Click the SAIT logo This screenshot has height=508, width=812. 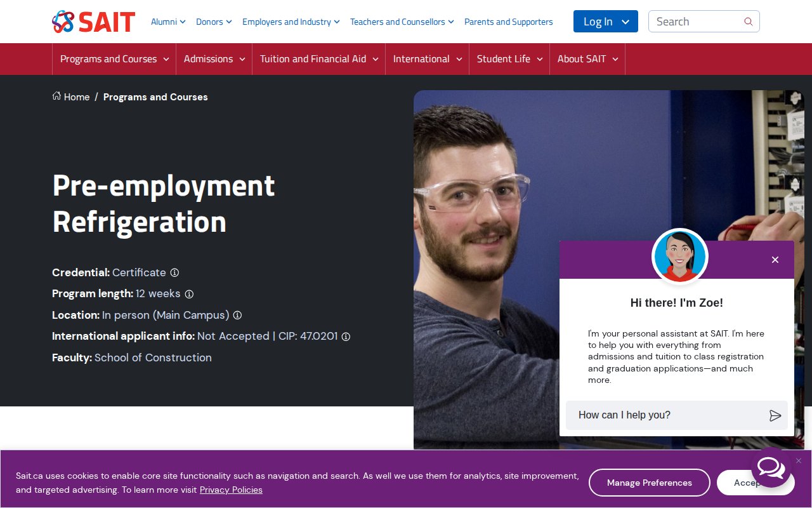pos(93,22)
